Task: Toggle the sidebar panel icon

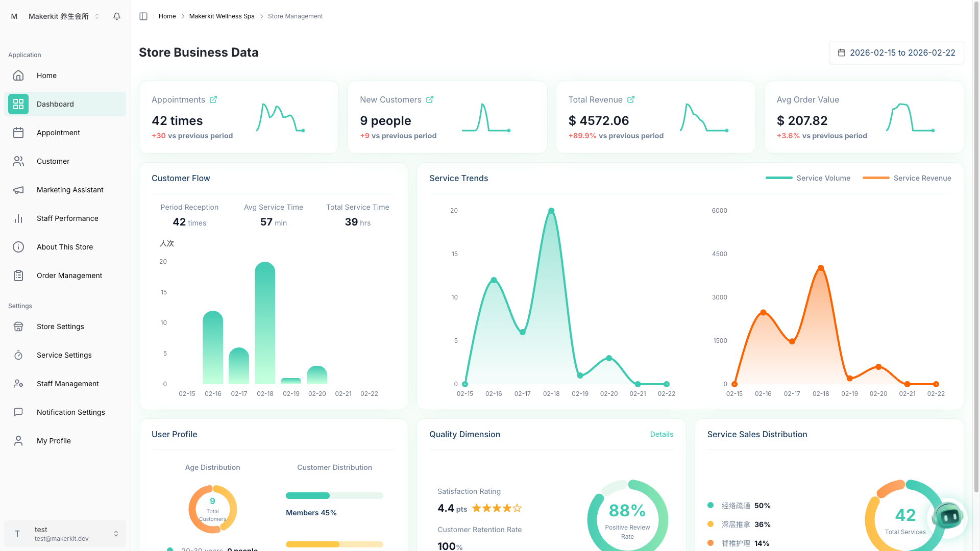Action: [x=143, y=16]
